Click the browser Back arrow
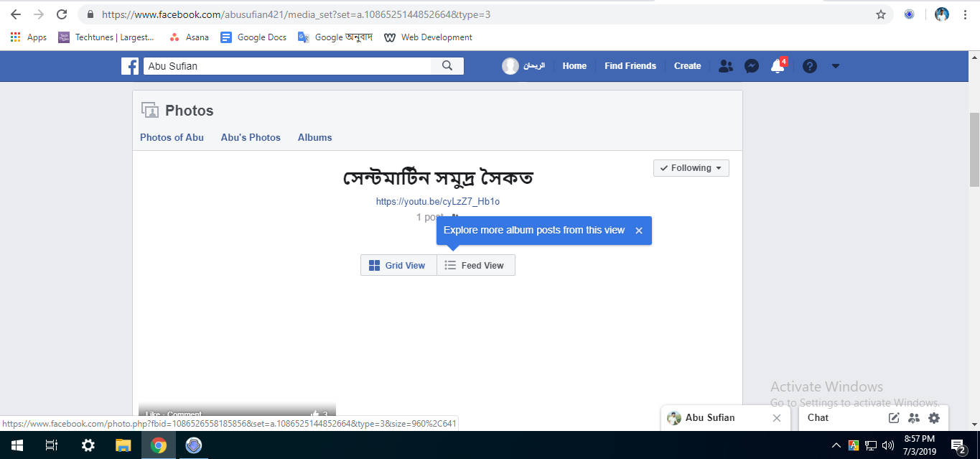Viewport: 980px width, 459px height. point(16,14)
